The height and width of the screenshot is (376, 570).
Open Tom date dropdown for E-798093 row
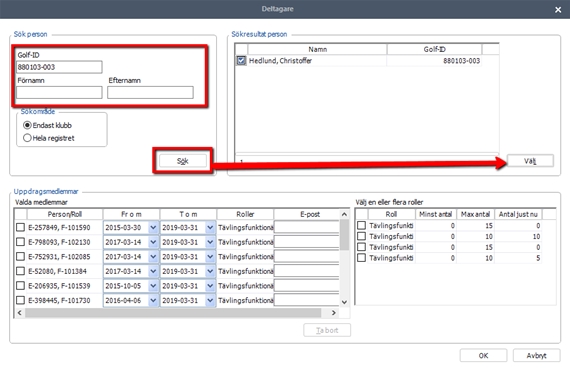coord(210,242)
